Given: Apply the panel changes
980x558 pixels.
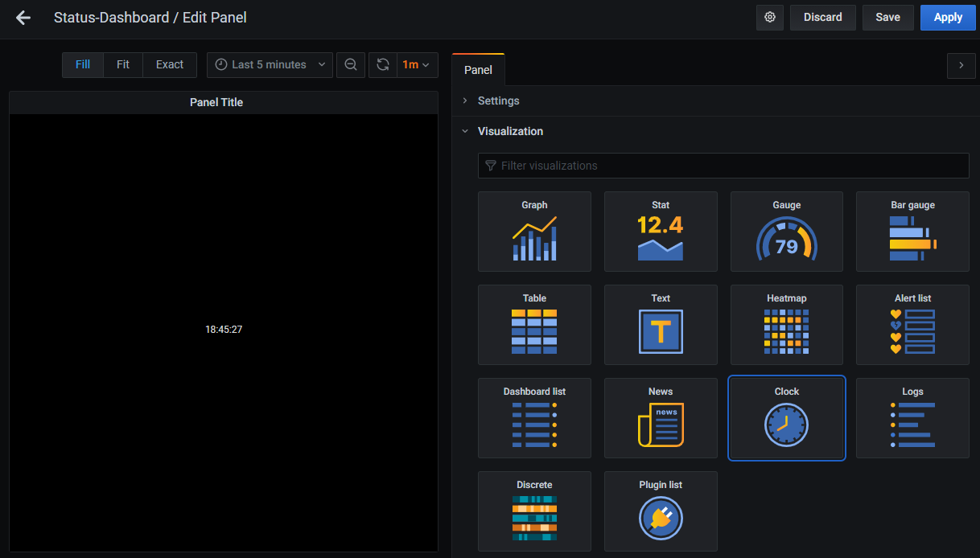Looking at the screenshot, I should [x=947, y=17].
